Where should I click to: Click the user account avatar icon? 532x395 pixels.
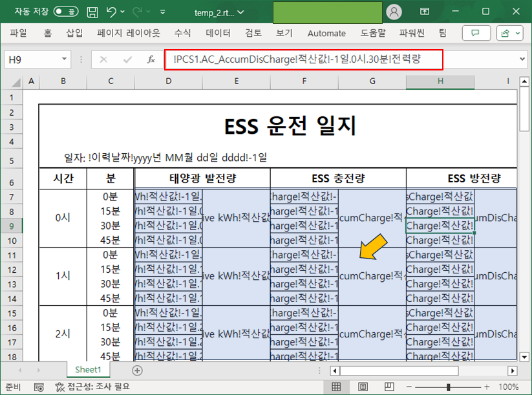point(394,12)
